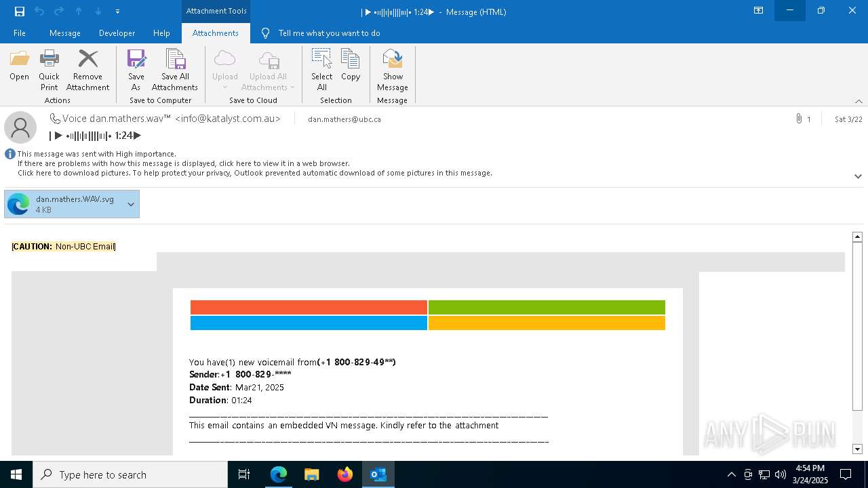Collapse the ribbon with the chevron
Screen dimensions: 868x488
tap(859, 101)
